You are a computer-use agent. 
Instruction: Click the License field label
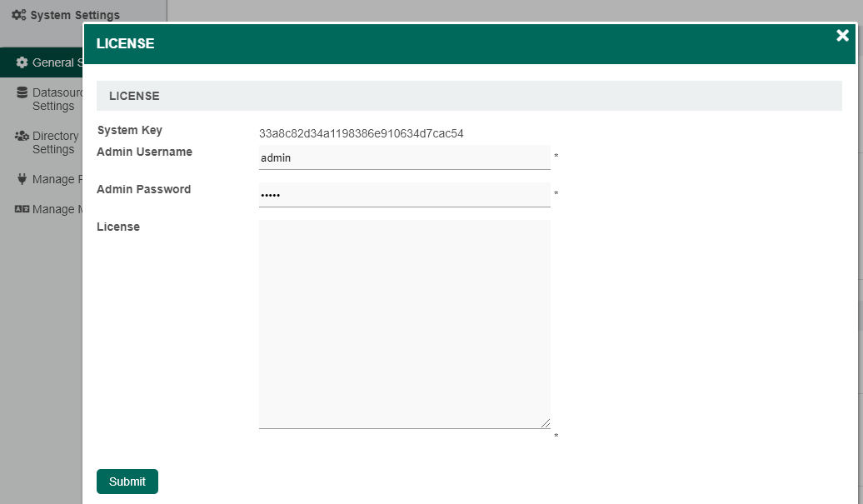coord(118,227)
